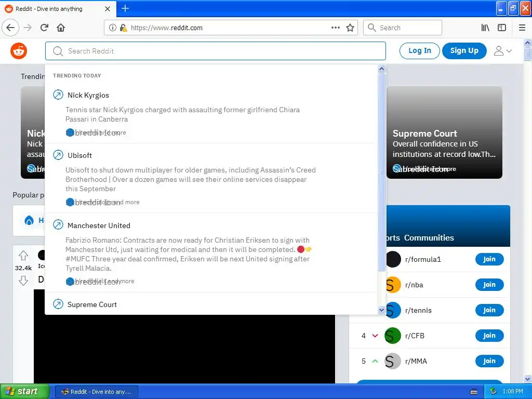Open the user account dropdown

[x=502, y=51]
